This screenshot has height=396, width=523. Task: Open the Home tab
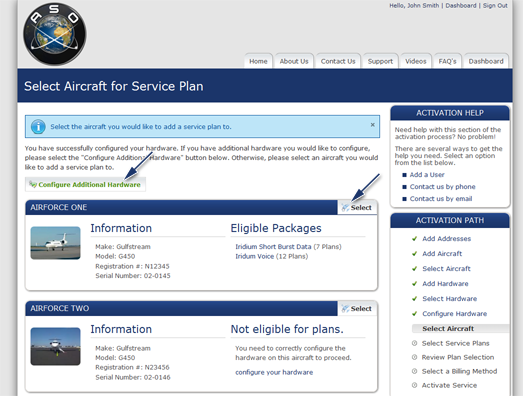[258, 61]
